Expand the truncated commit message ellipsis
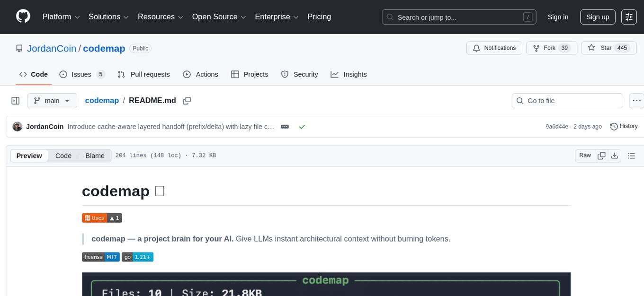 (285, 126)
